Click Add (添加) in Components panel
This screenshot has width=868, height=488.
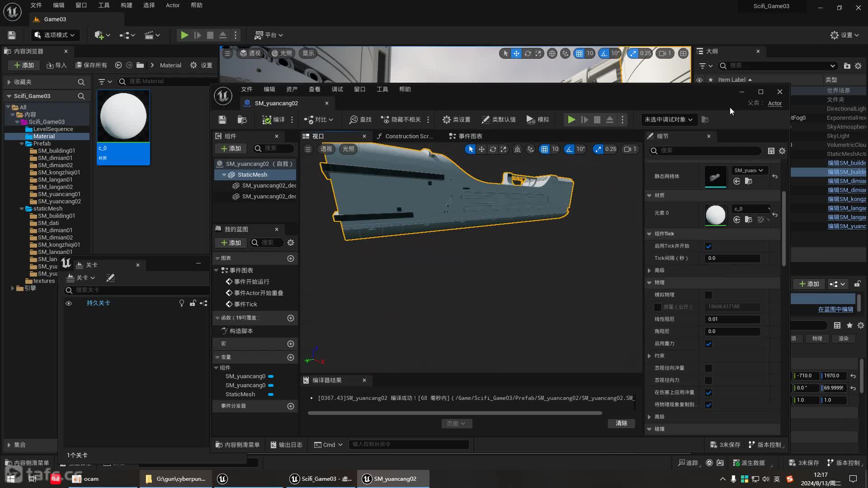click(x=231, y=149)
